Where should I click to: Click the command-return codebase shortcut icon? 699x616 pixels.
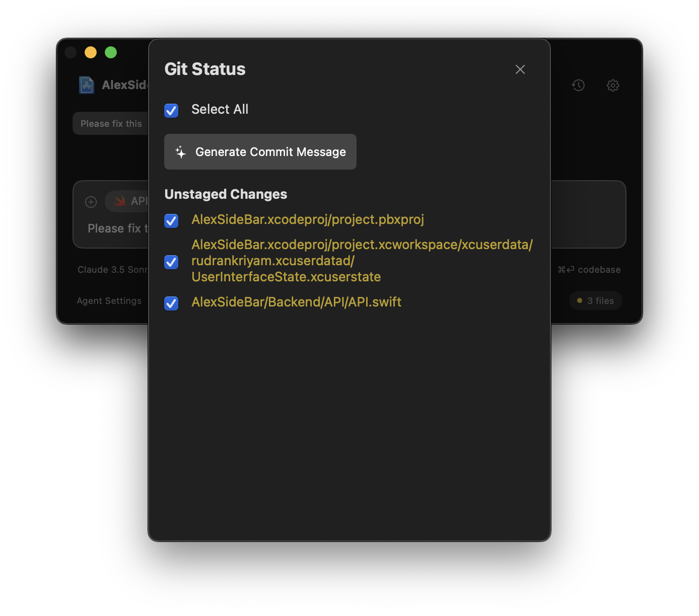pyautogui.click(x=565, y=269)
